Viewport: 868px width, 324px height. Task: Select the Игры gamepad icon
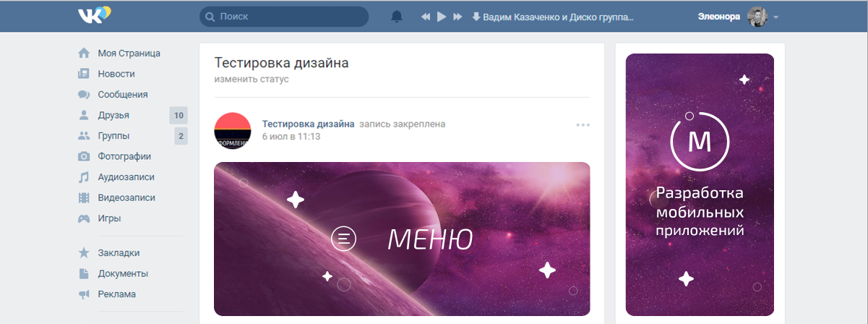(84, 218)
